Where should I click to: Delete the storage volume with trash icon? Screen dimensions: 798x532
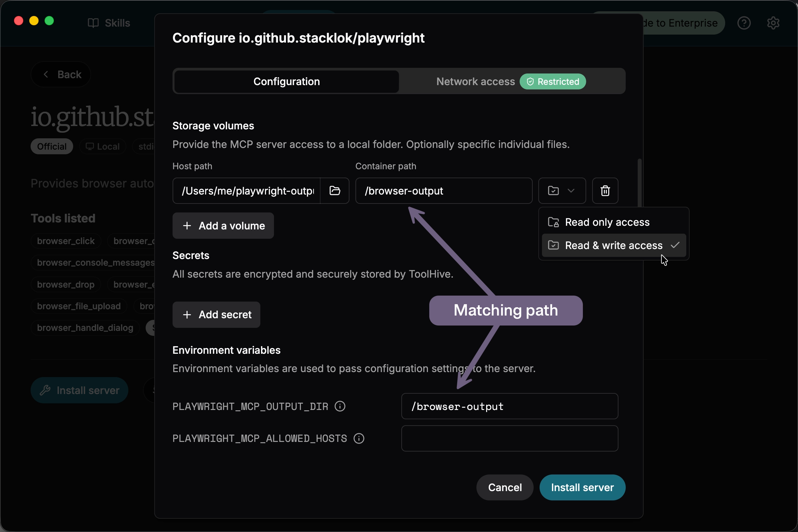click(605, 191)
